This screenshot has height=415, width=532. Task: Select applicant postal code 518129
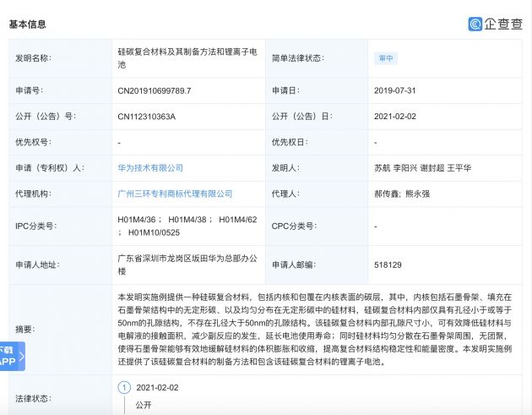point(388,265)
